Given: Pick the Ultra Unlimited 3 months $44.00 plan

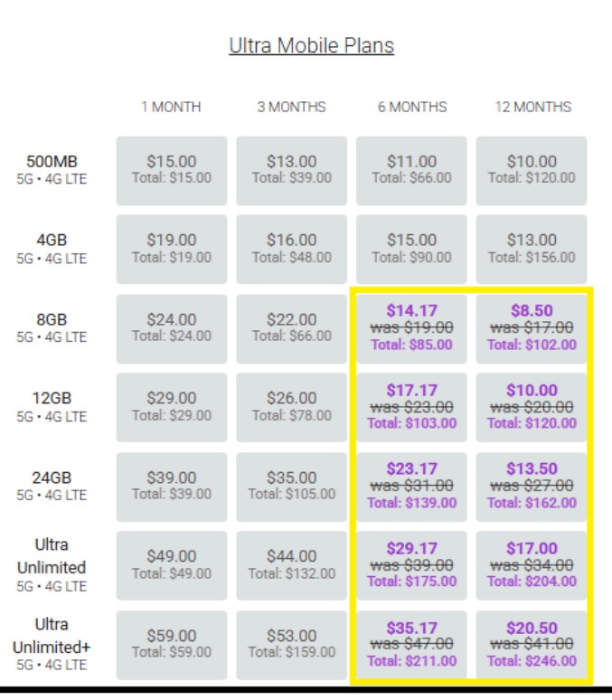Looking at the screenshot, I should point(291,564).
